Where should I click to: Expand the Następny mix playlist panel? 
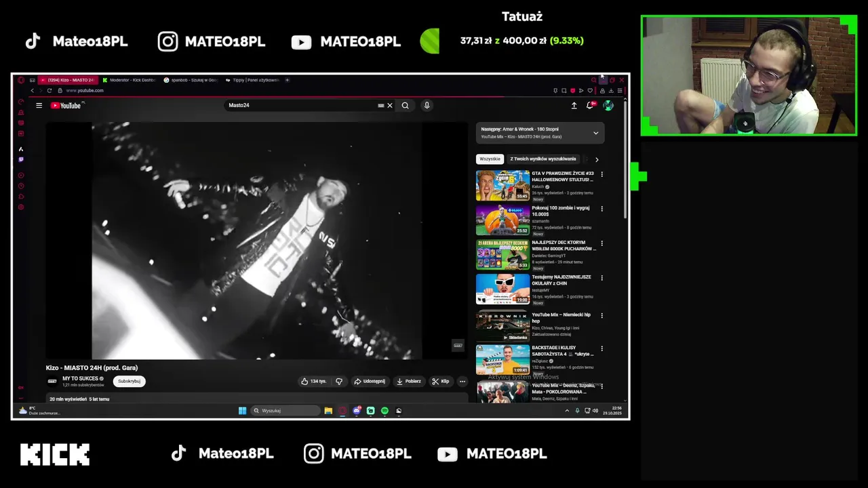click(596, 133)
